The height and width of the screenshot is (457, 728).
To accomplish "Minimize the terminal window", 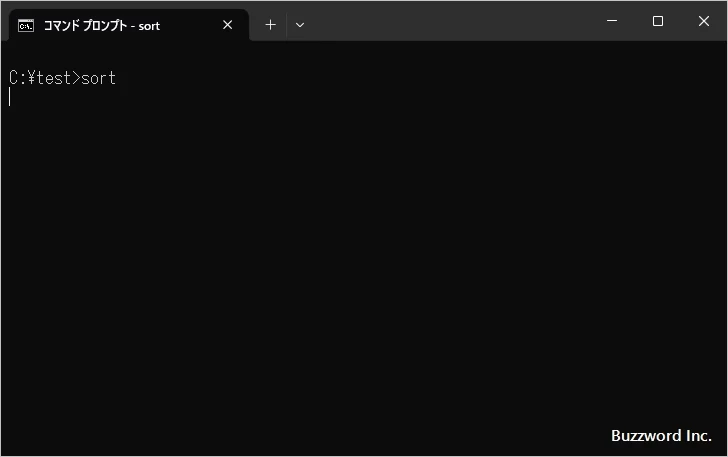I will [x=612, y=21].
